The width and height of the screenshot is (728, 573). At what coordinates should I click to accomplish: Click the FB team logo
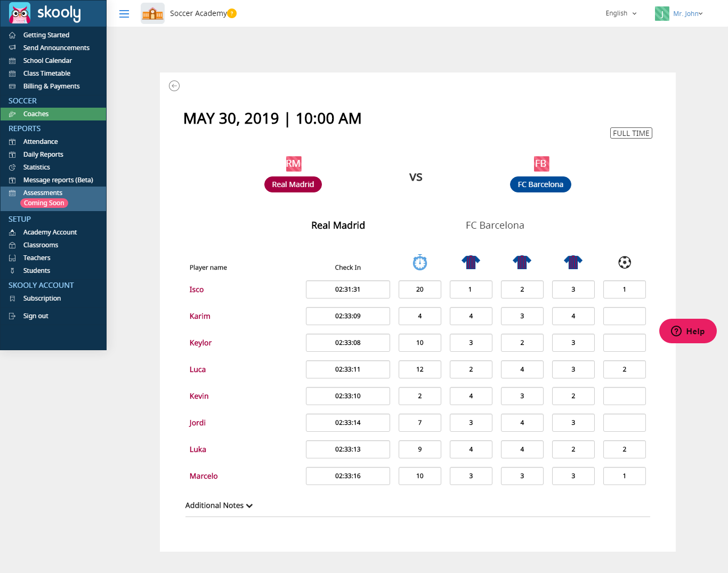click(541, 164)
